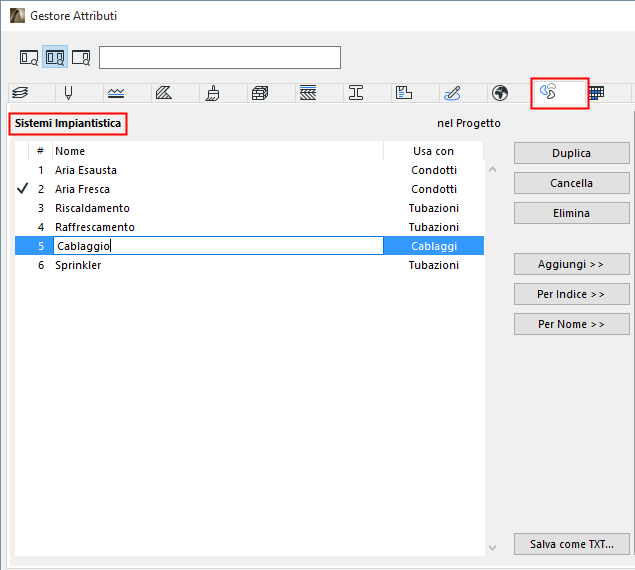Click the Per Indice >> button
The width and height of the screenshot is (635, 570).
[571, 294]
